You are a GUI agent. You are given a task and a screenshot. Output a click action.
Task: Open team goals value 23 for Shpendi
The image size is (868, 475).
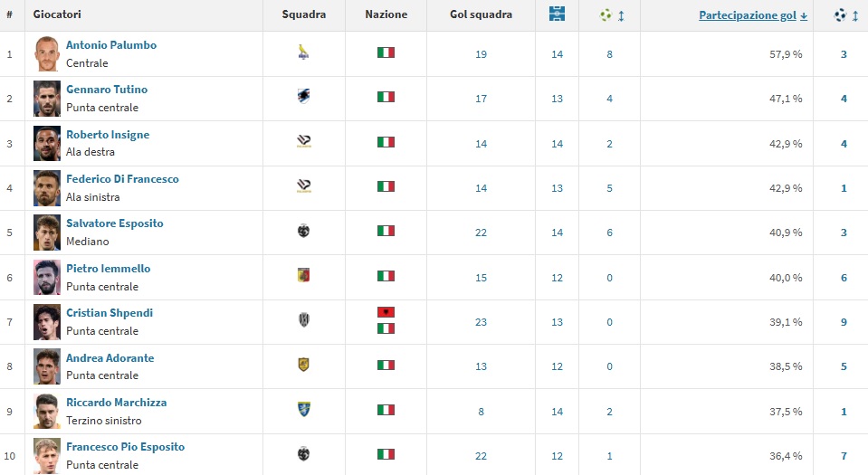pos(481,321)
